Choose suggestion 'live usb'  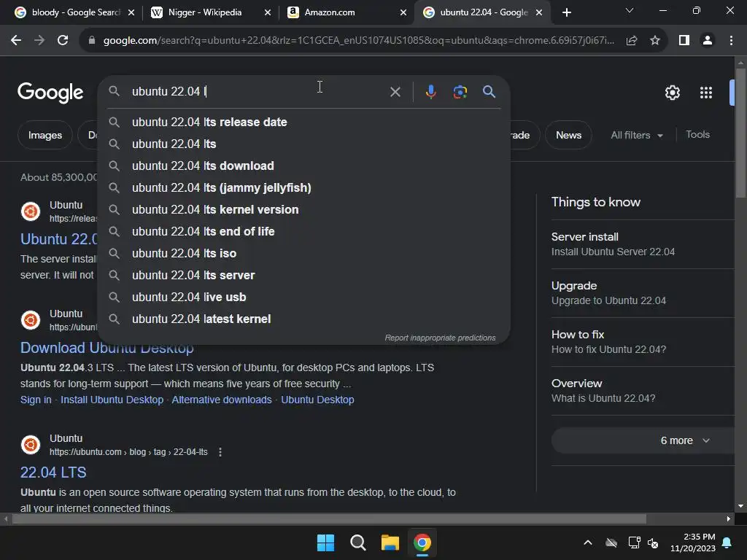[303, 297]
